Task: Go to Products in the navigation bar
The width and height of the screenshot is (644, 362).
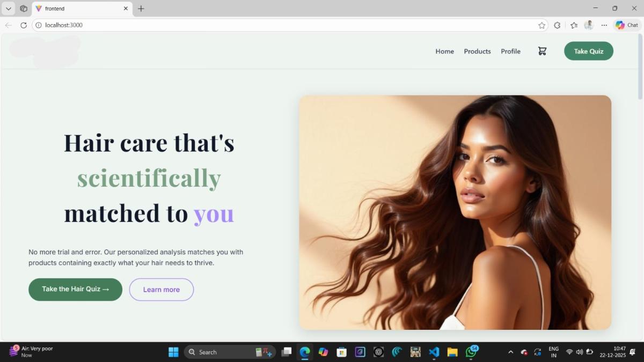Action: click(x=477, y=51)
